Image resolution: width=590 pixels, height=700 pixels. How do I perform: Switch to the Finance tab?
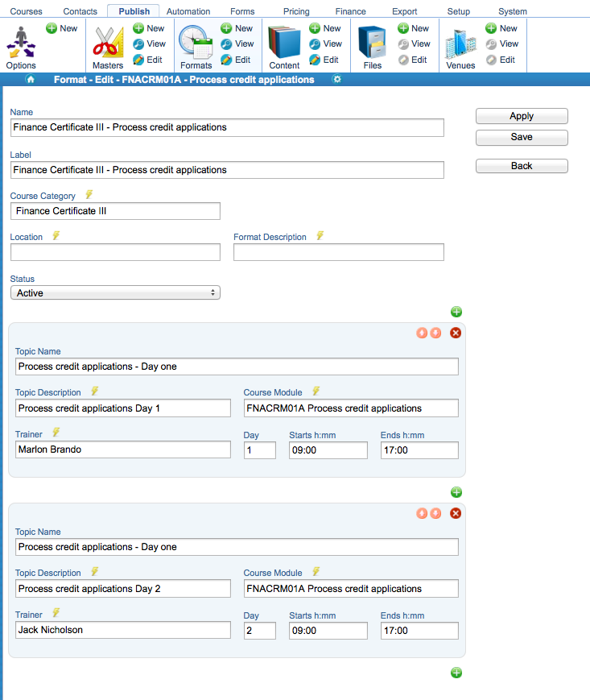[350, 11]
